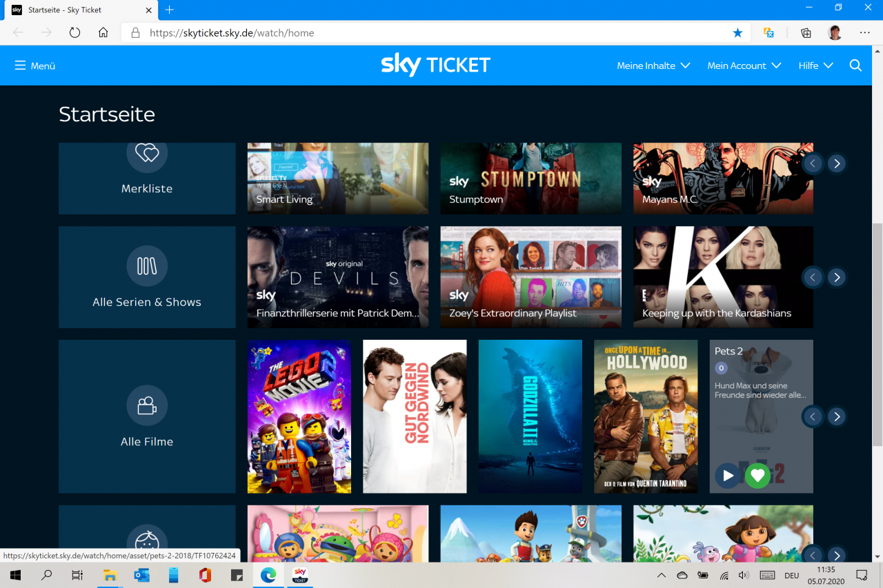Image resolution: width=883 pixels, height=588 pixels.
Task: Open Keeping up with the Kardashians tile
Action: tap(723, 277)
